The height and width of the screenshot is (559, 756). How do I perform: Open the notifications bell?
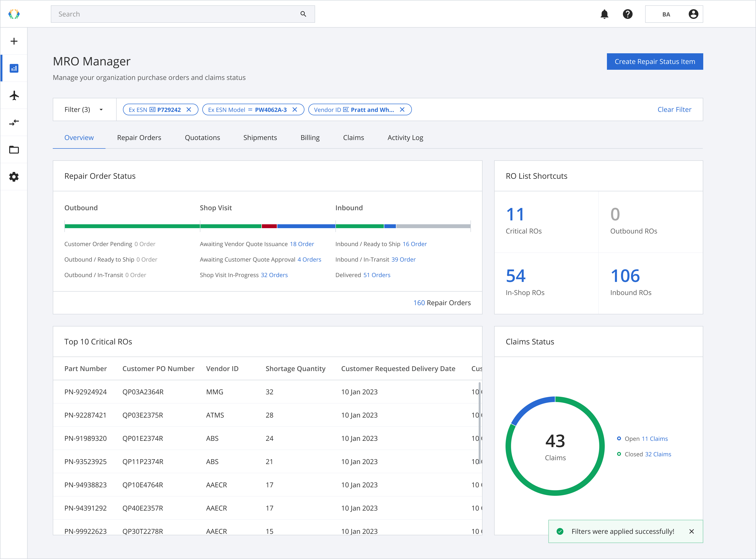point(604,14)
